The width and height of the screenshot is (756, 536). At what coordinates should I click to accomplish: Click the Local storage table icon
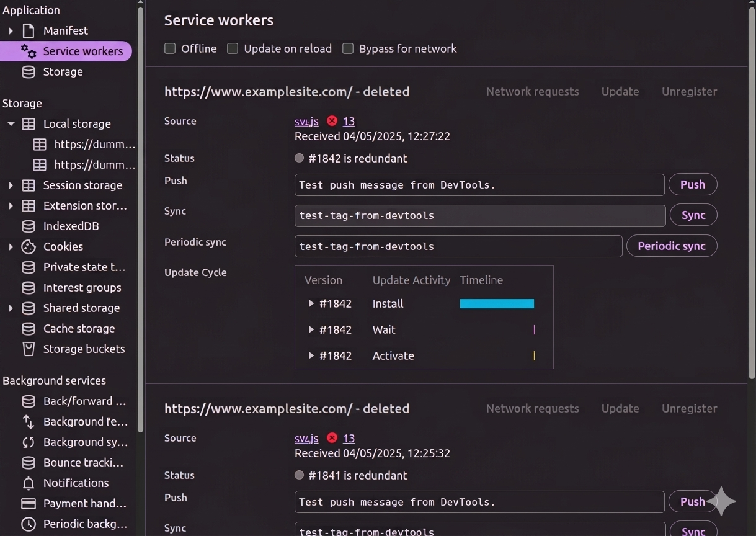point(29,123)
